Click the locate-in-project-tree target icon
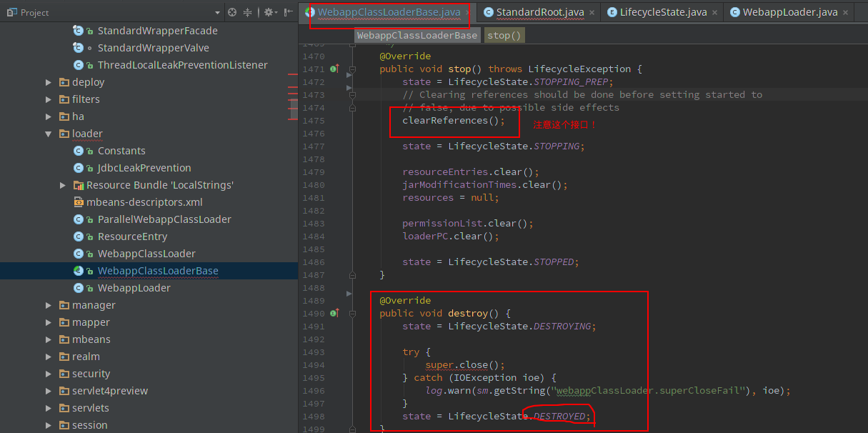868x433 pixels. (x=232, y=12)
